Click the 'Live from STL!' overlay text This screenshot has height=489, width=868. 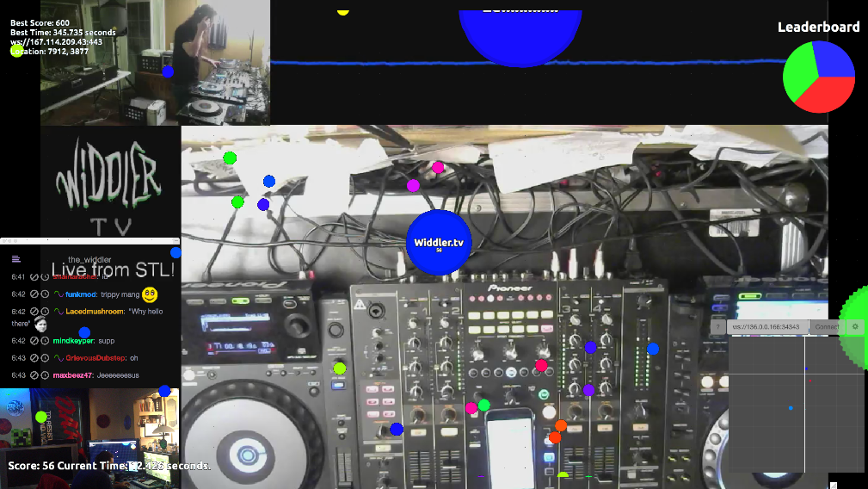[113, 269]
